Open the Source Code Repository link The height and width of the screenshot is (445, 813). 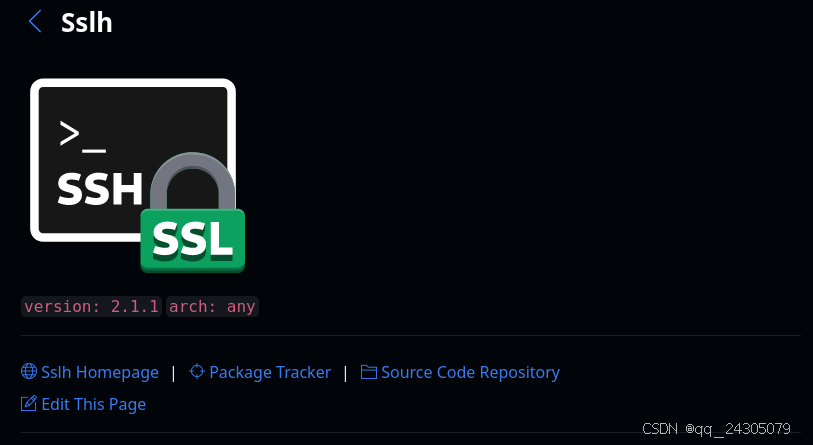(x=470, y=372)
